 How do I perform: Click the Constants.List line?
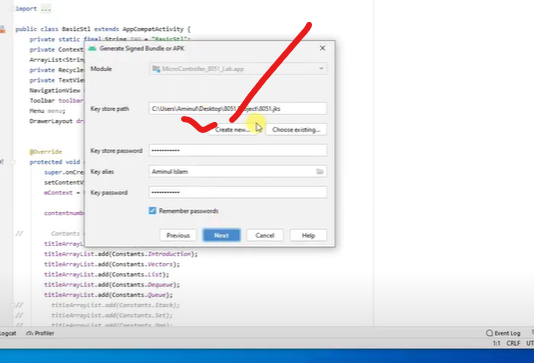[106, 274]
